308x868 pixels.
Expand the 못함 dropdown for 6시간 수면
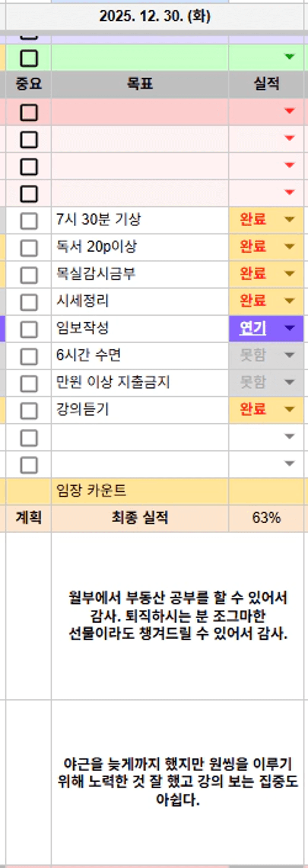coord(289,355)
